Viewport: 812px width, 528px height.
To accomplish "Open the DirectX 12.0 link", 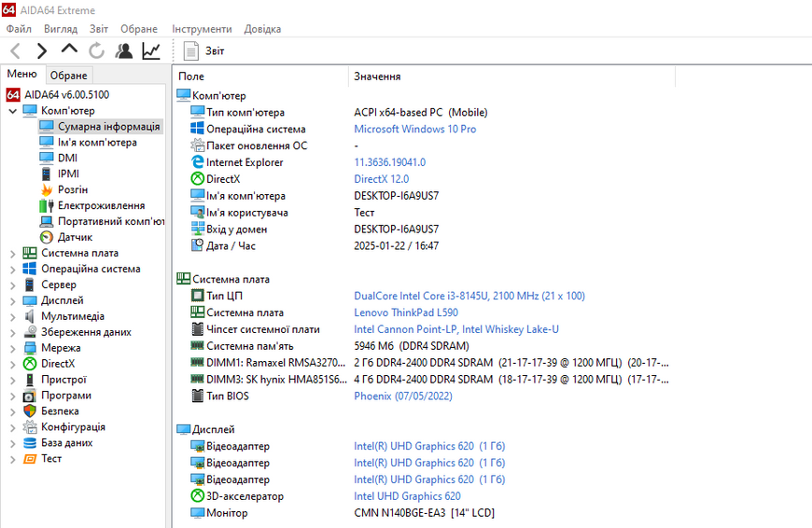I will [x=381, y=179].
